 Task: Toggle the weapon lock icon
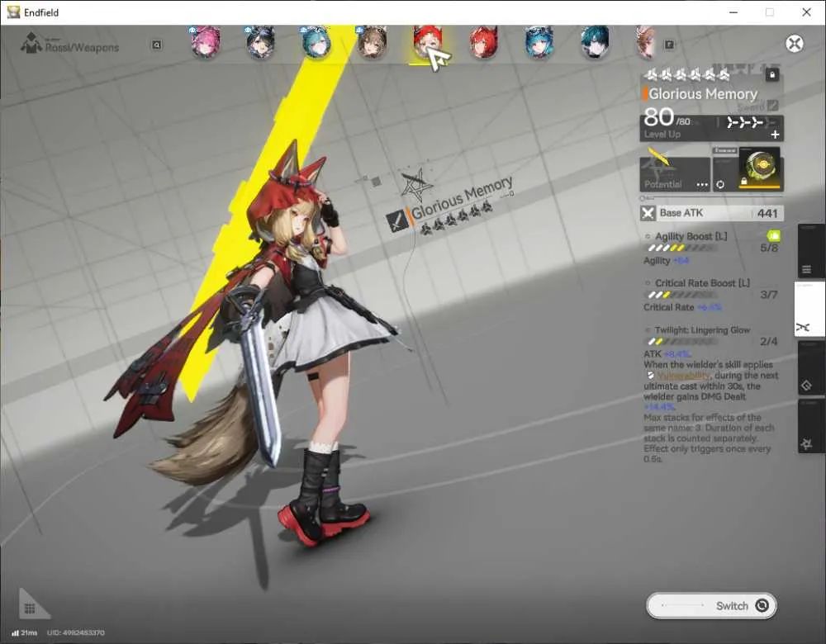tap(771, 75)
